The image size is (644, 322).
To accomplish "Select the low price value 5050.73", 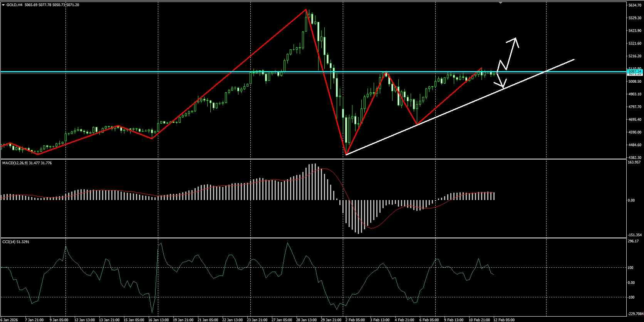I will click(x=59, y=5).
